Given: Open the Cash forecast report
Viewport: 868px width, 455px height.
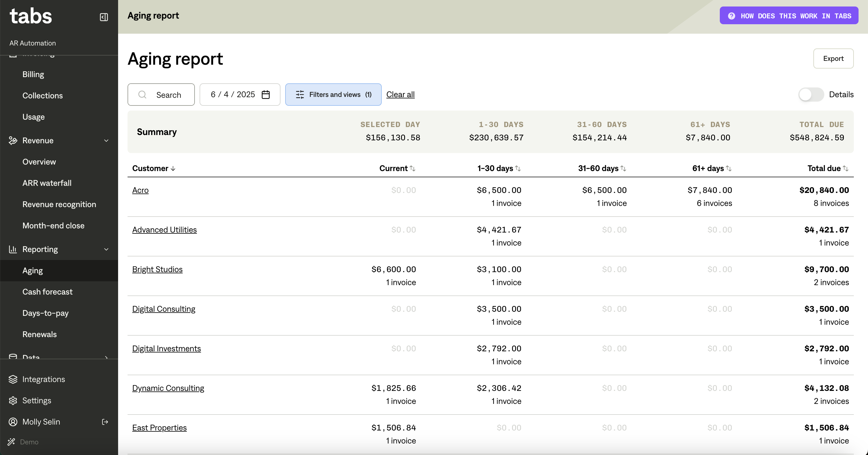Looking at the screenshot, I should [x=48, y=292].
